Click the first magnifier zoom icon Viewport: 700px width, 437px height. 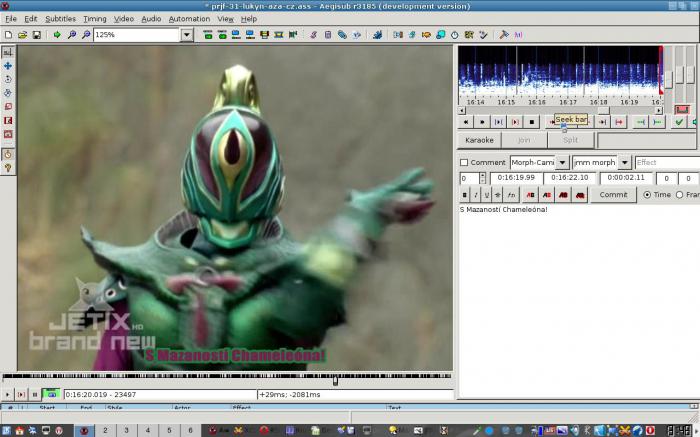[71, 34]
